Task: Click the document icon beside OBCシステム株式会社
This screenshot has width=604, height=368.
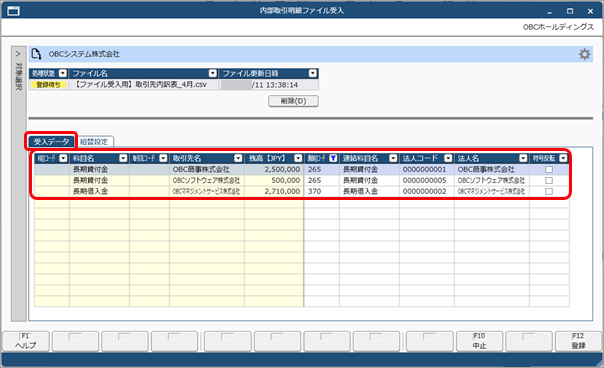Action: 36,54
